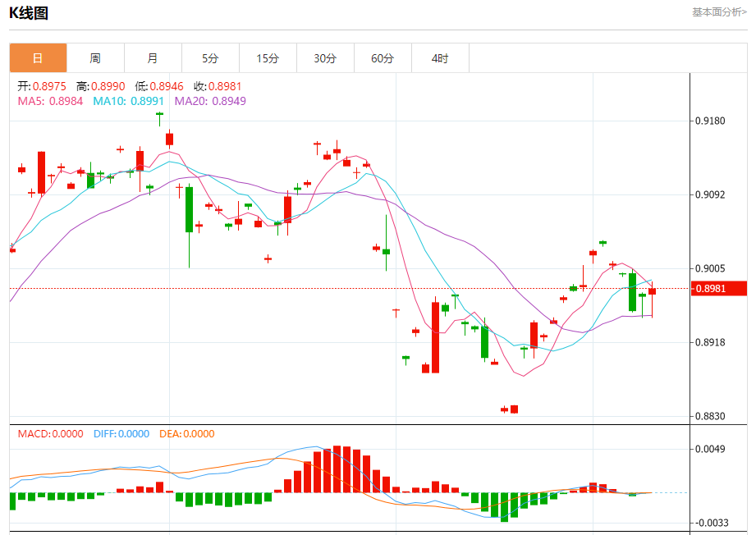Click the tall red candle near 0.8918

coord(435,337)
